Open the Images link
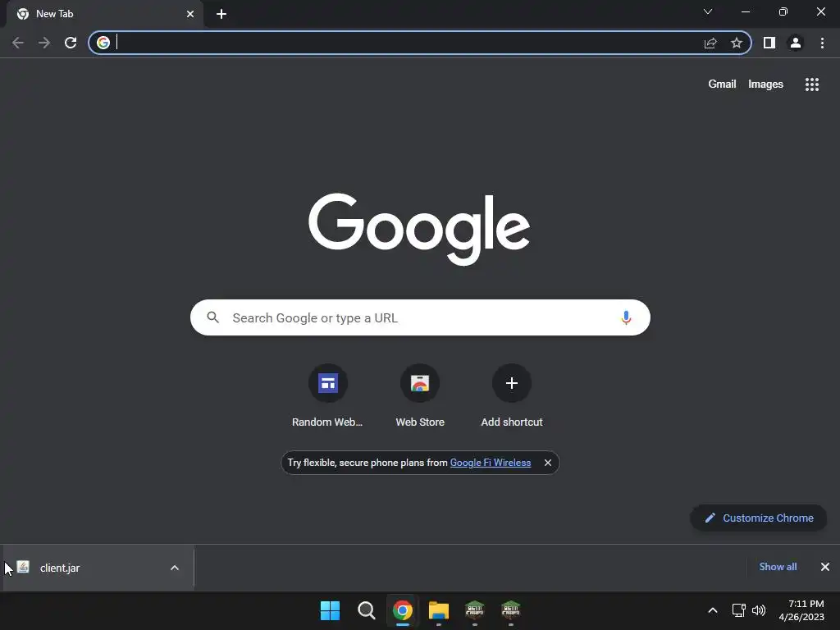The height and width of the screenshot is (630, 840). 765,84
